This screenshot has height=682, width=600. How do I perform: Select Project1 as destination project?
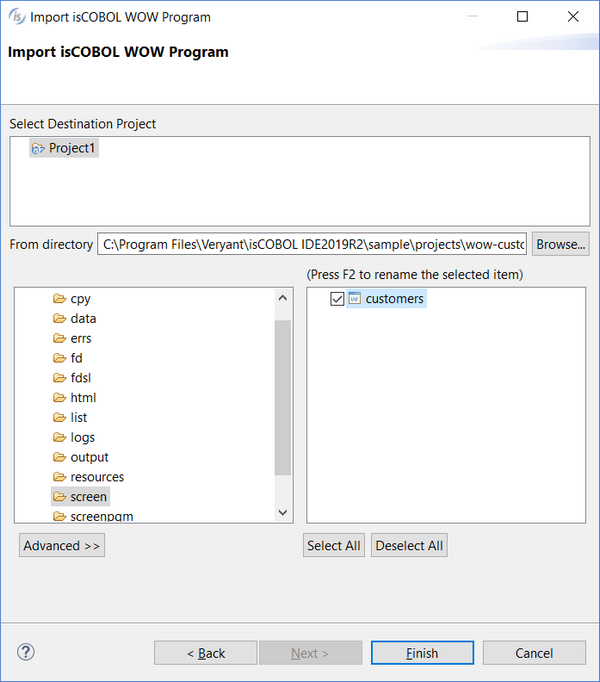pos(72,148)
